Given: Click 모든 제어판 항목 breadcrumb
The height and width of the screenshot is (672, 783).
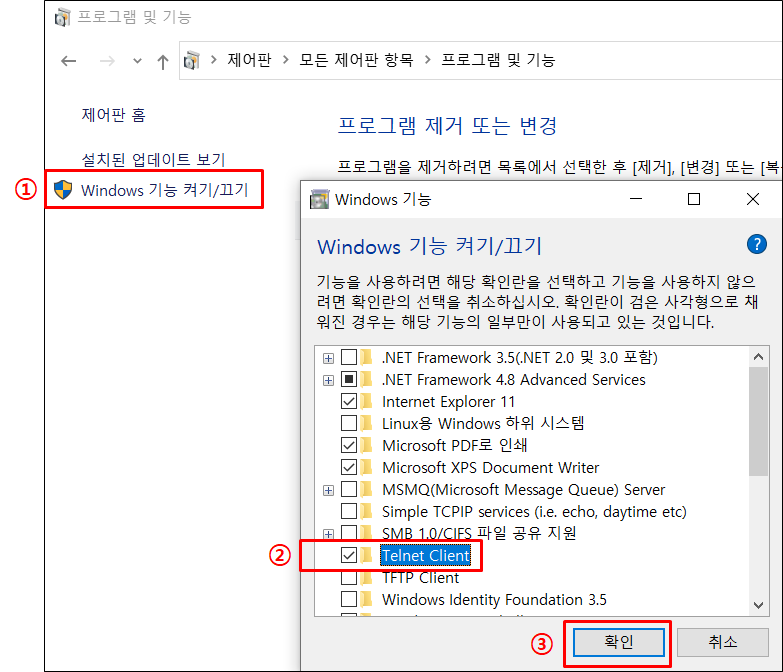Looking at the screenshot, I should point(356,60).
